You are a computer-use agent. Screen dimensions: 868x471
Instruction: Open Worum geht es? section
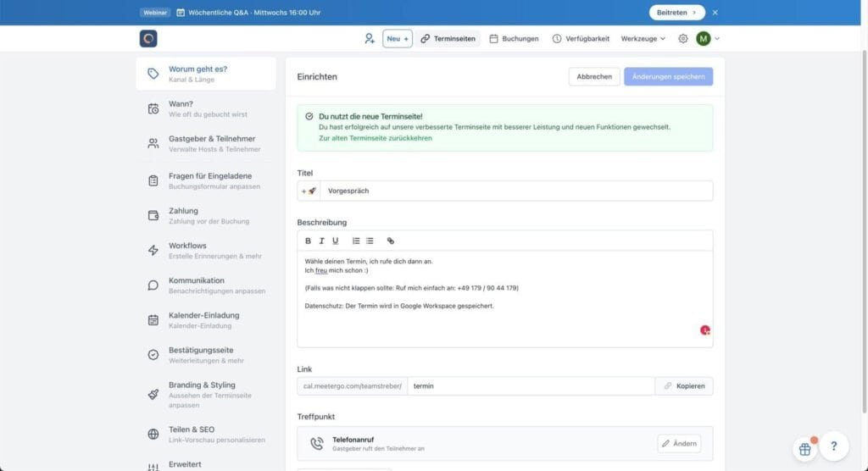point(206,74)
